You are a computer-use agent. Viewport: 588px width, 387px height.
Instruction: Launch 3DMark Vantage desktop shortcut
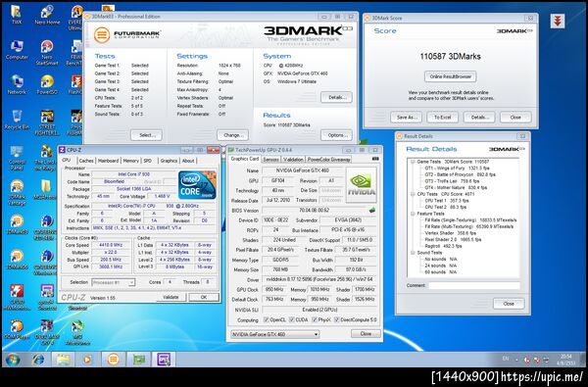[17, 193]
